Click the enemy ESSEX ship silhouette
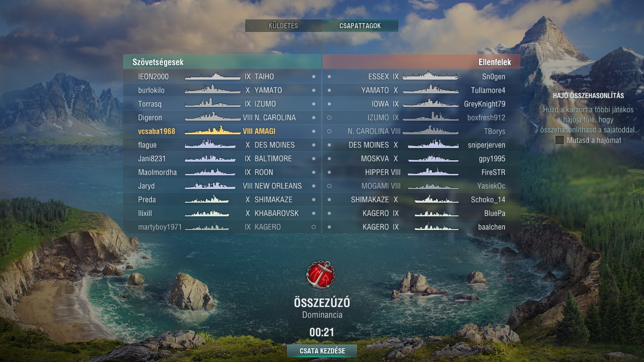Screen dimensions: 644x362 [430, 76]
